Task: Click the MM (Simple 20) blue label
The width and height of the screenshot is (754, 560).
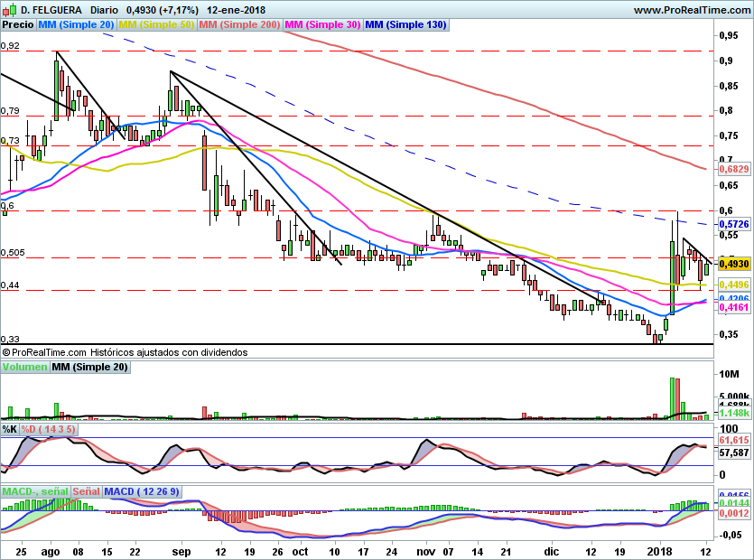Action: [x=76, y=25]
